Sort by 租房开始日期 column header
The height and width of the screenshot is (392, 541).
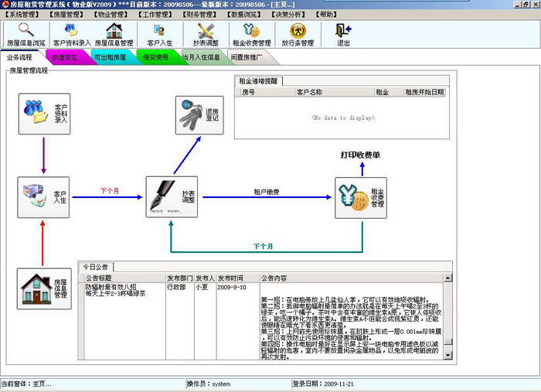424,92
